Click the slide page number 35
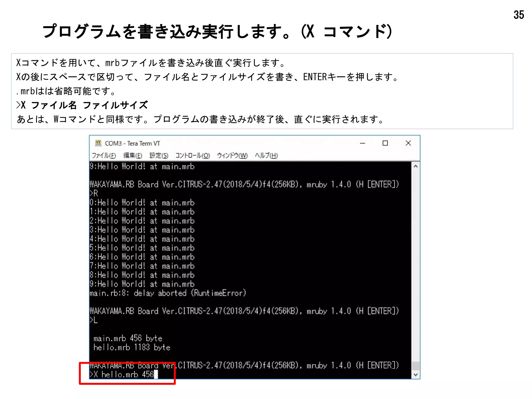 [x=519, y=15]
